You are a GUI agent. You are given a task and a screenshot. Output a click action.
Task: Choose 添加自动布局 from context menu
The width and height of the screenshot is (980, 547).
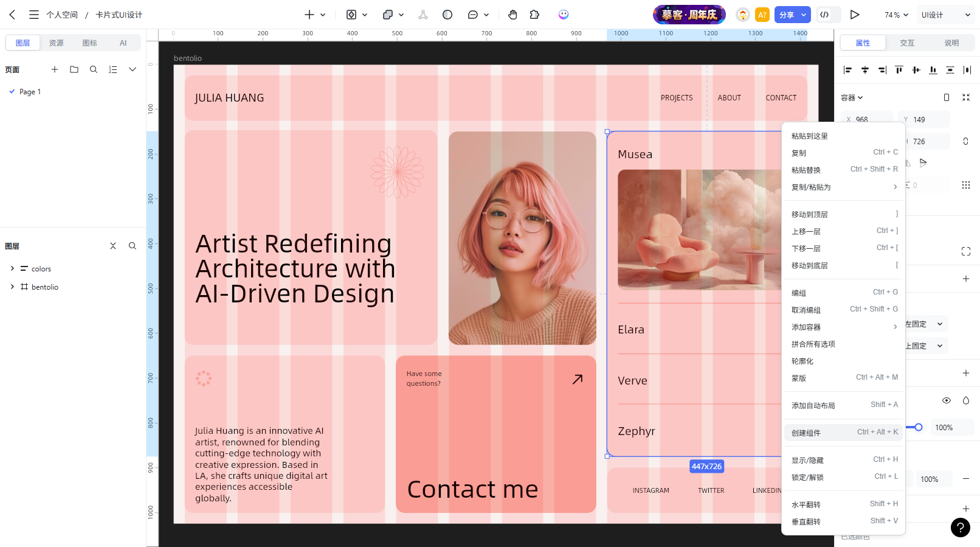(x=843, y=405)
